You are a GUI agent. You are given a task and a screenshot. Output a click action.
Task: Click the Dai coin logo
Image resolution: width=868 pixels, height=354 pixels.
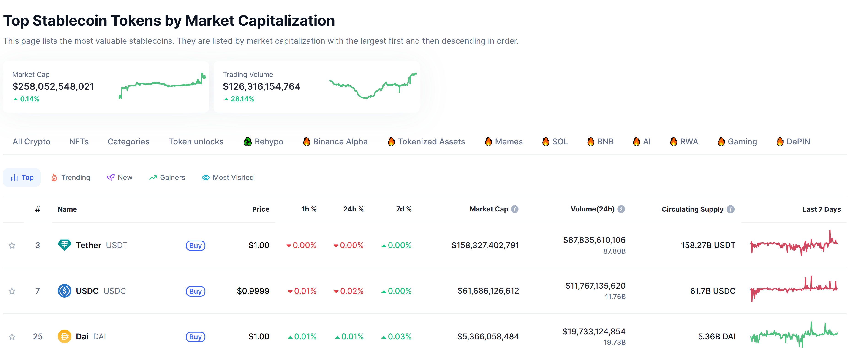coord(64,336)
